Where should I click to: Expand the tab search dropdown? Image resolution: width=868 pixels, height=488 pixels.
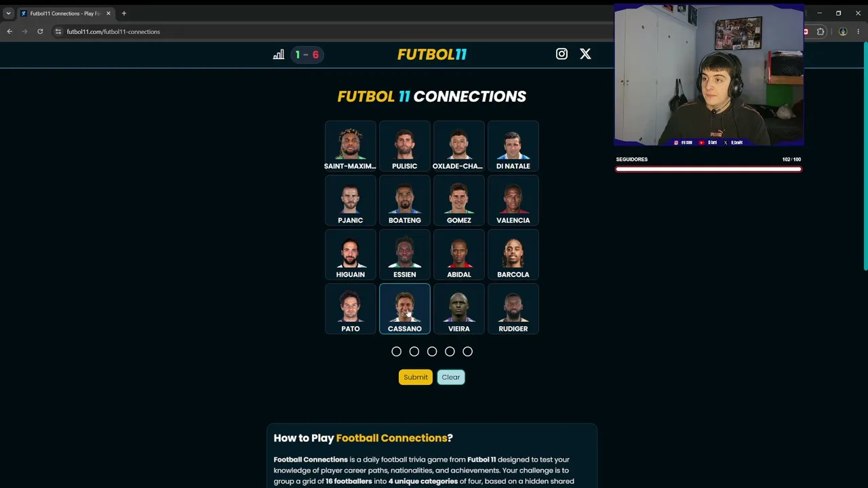coord(8,13)
